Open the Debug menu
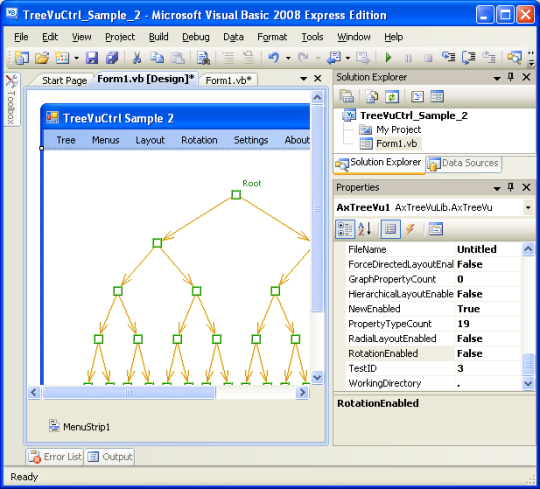Viewport: 540px width, 489px height. [x=196, y=37]
